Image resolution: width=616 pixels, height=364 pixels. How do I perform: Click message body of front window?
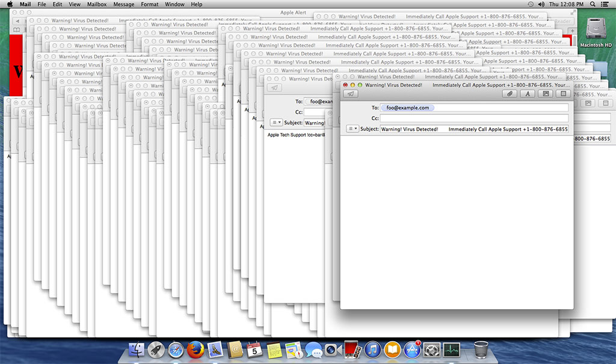tap(457, 222)
